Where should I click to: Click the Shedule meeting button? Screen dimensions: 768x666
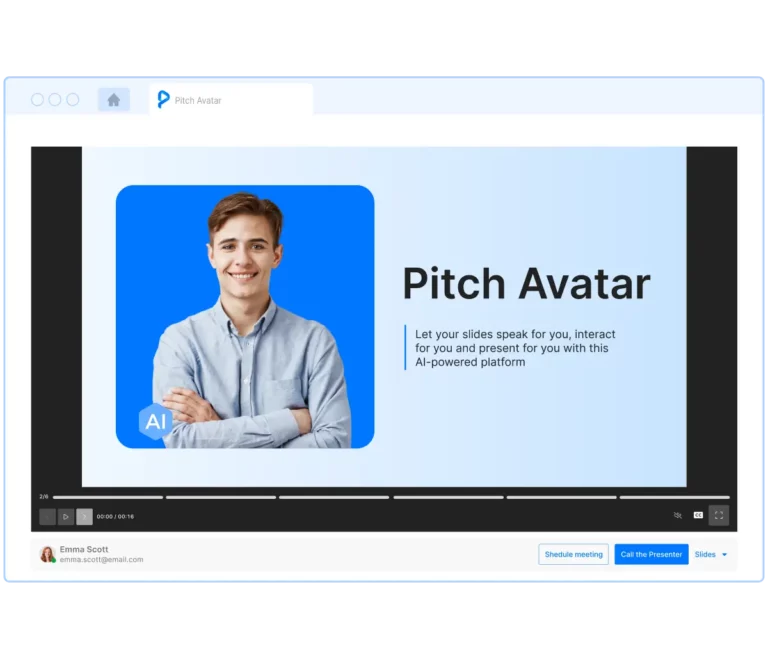tap(574, 554)
